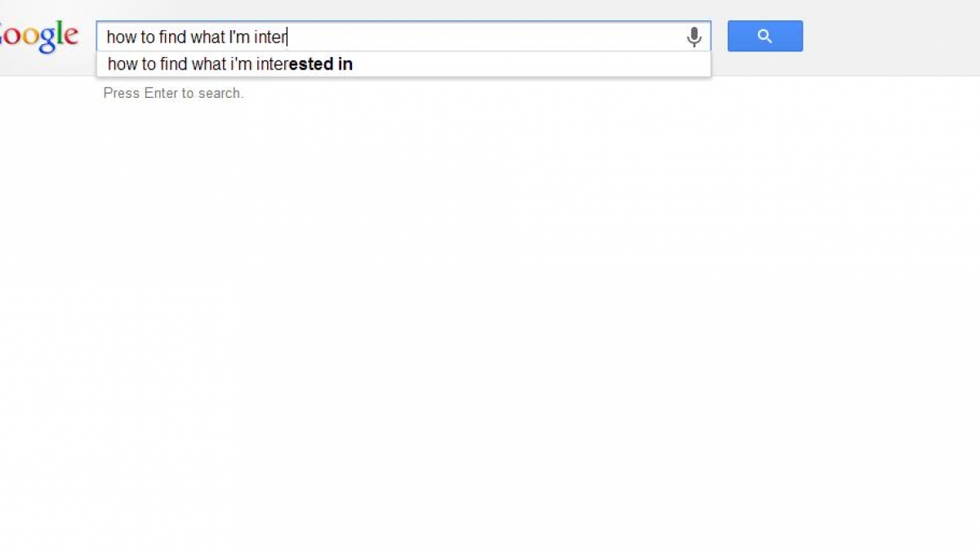The width and height of the screenshot is (980, 551).
Task: Click the word "Press" in the hint text
Action: coord(122,93)
